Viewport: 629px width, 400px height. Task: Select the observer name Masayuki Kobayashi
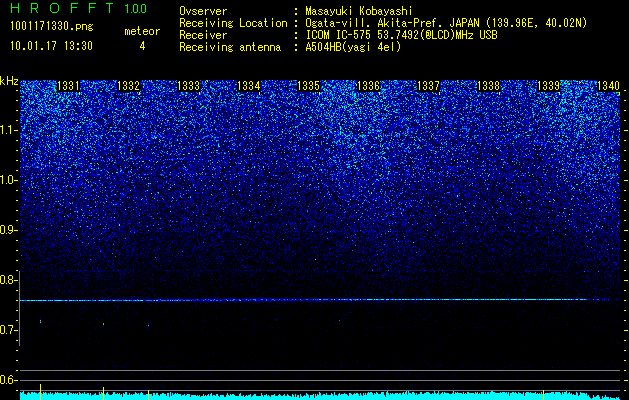pos(359,12)
